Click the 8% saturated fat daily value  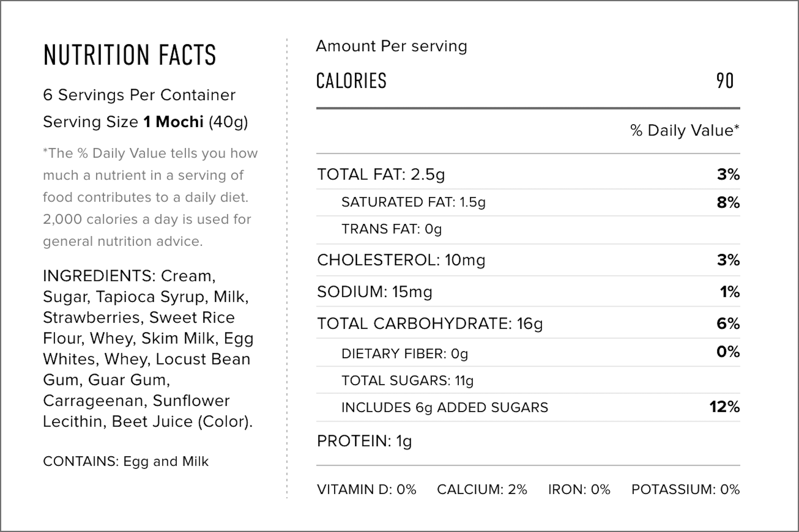(x=728, y=202)
